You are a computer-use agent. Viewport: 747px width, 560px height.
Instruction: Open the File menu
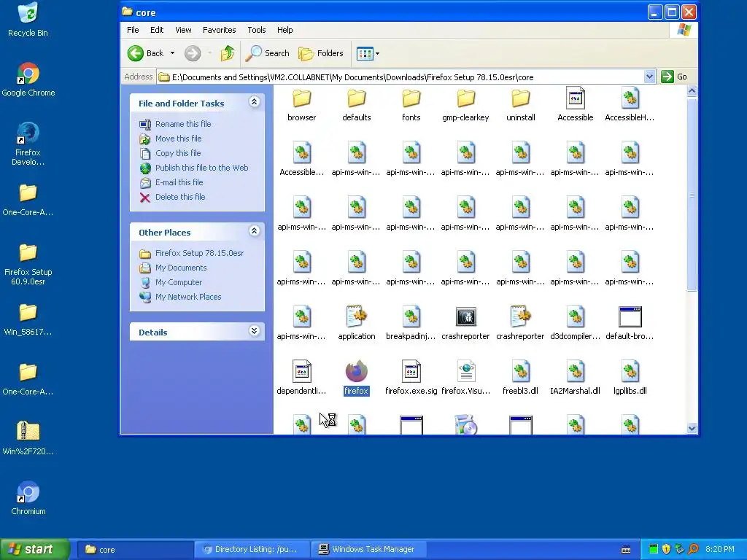click(x=133, y=30)
